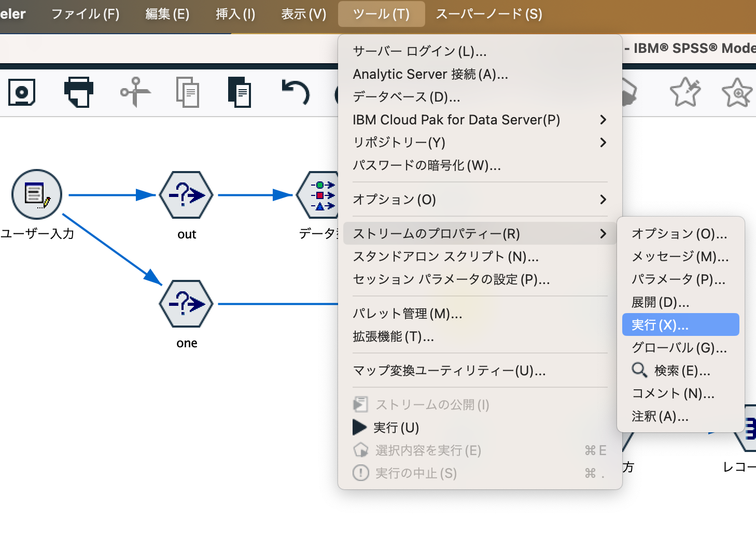Viewport: 756px width, 537px height.
Task: Select サーバー ログイン (L)... from the menu
Action: [x=419, y=51]
